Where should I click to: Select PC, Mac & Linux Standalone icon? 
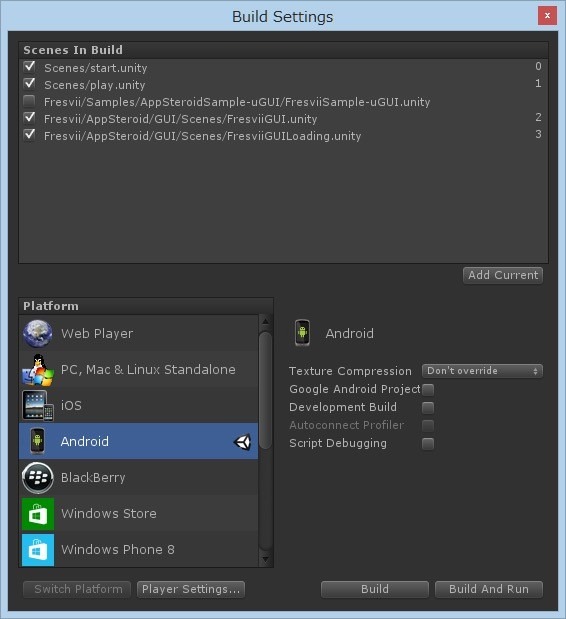pos(38,370)
